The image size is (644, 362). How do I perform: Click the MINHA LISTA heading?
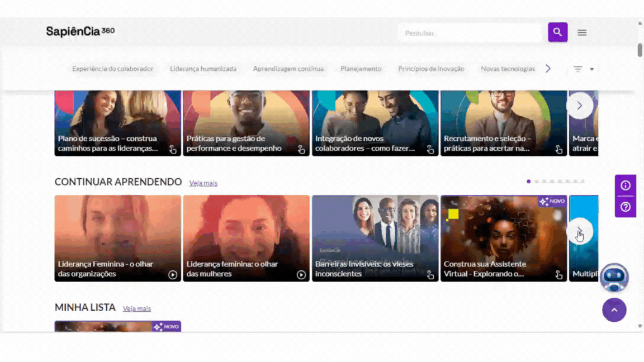click(85, 307)
